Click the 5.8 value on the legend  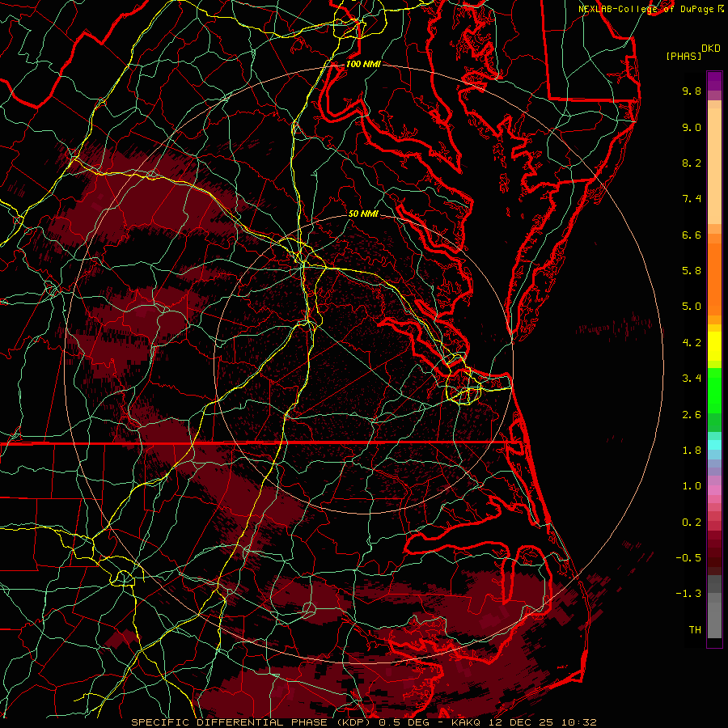point(692,271)
